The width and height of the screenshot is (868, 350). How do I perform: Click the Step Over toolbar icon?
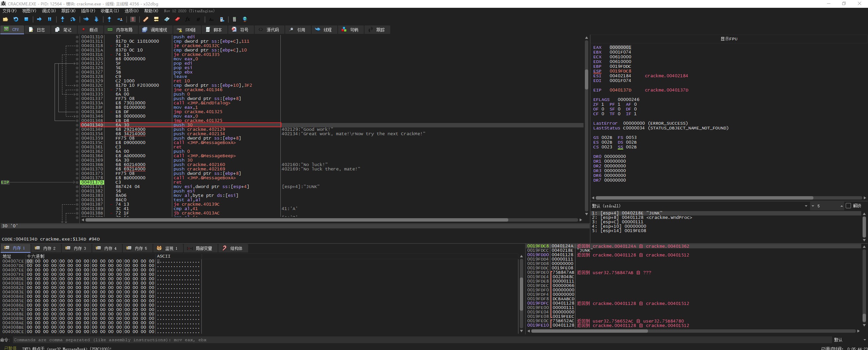point(73,19)
